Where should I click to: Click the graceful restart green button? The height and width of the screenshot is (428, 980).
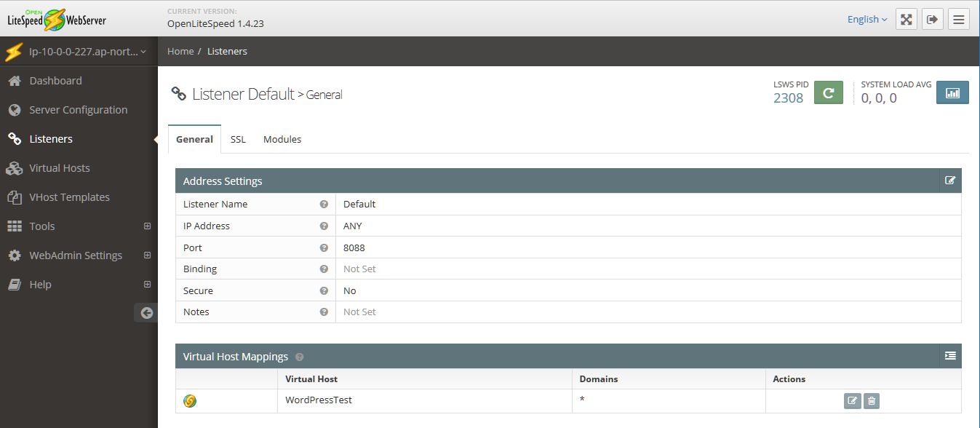pyautogui.click(x=828, y=92)
